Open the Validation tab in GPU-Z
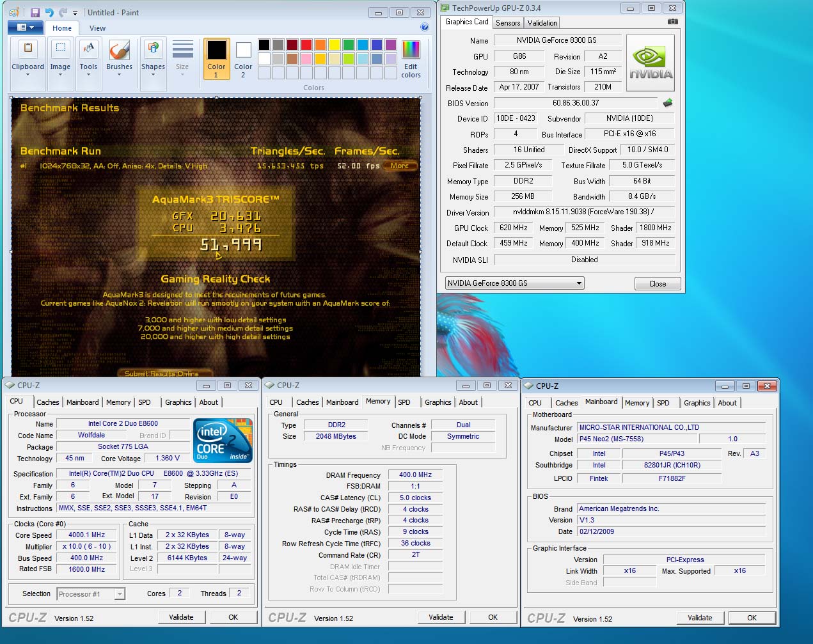 (542, 23)
